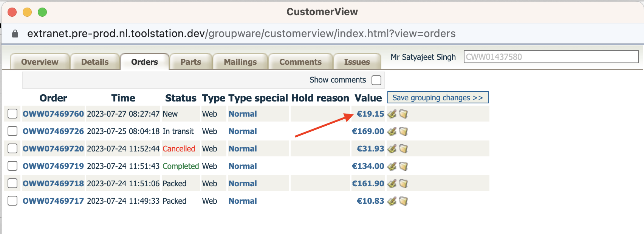Click the edit pencil icon on the €161.90 row
Image resolution: width=644 pixels, height=234 pixels.
392,184
